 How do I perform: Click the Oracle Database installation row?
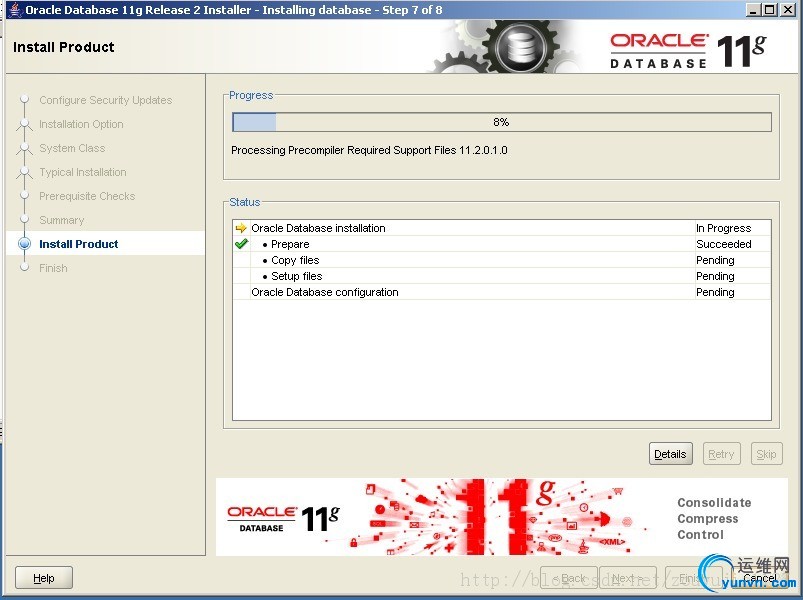coord(501,228)
